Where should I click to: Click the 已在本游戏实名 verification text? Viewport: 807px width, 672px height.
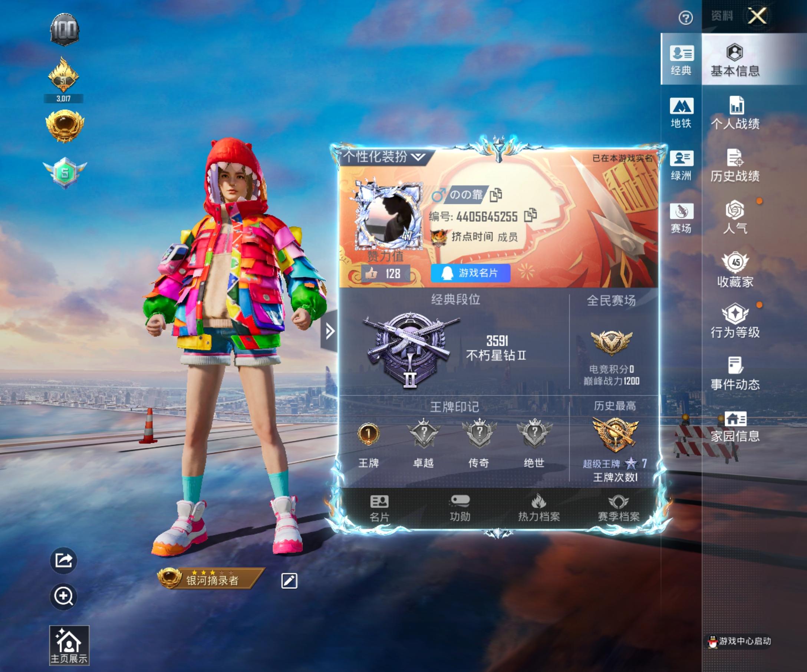coord(623,158)
